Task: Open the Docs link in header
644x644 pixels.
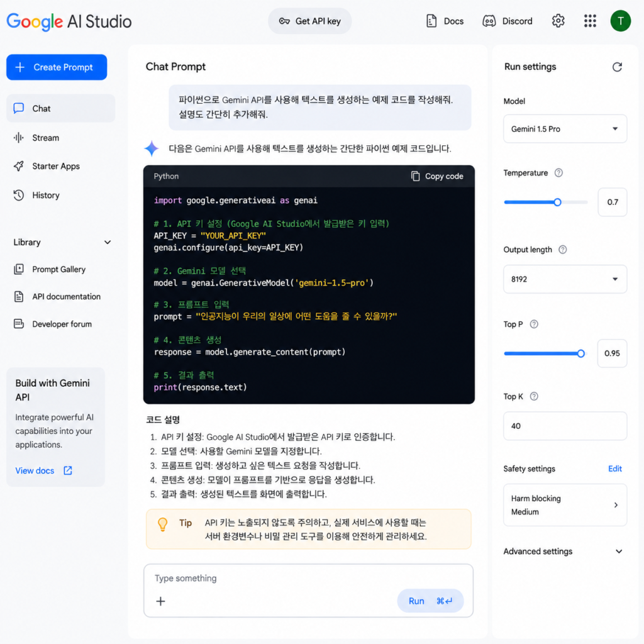Action: [x=445, y=21]
